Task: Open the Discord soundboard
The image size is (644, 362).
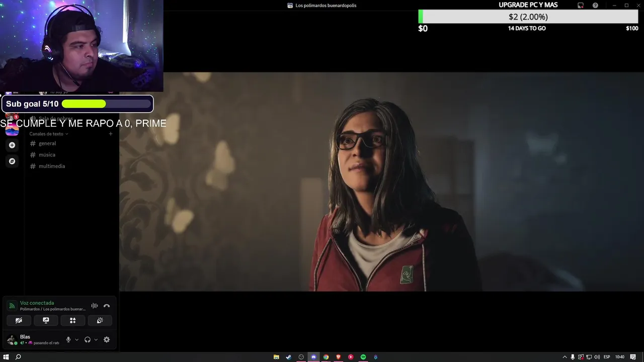Action: pyautogui.click(x=100, y=320)
